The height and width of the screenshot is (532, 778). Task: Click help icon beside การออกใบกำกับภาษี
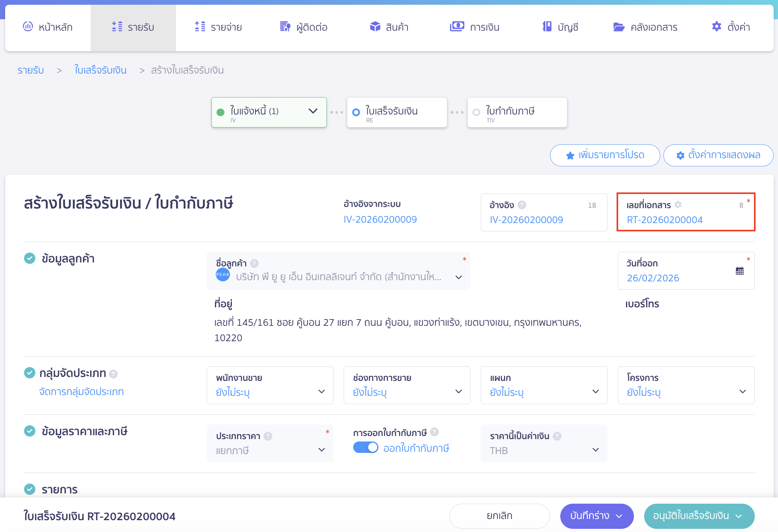[x=434, y=432]
